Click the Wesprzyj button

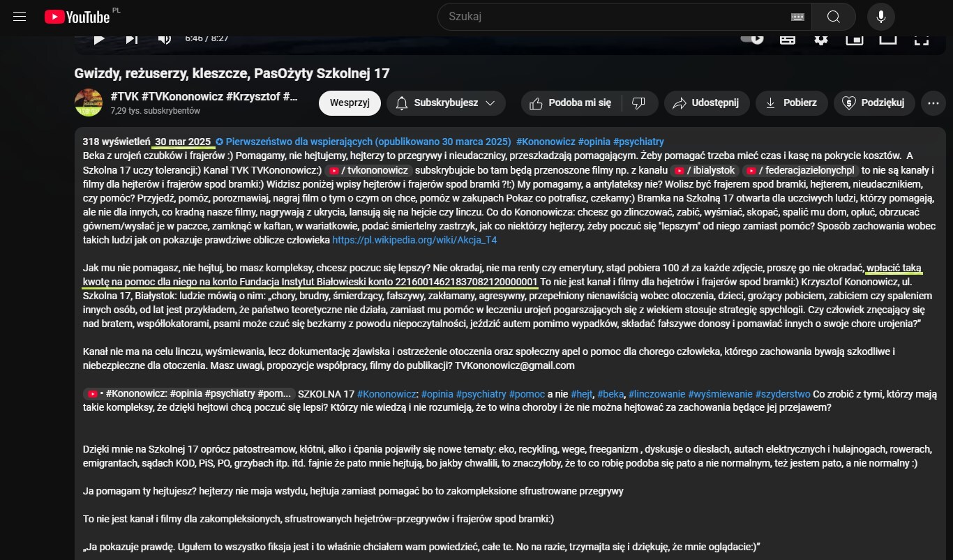[350, 103]
